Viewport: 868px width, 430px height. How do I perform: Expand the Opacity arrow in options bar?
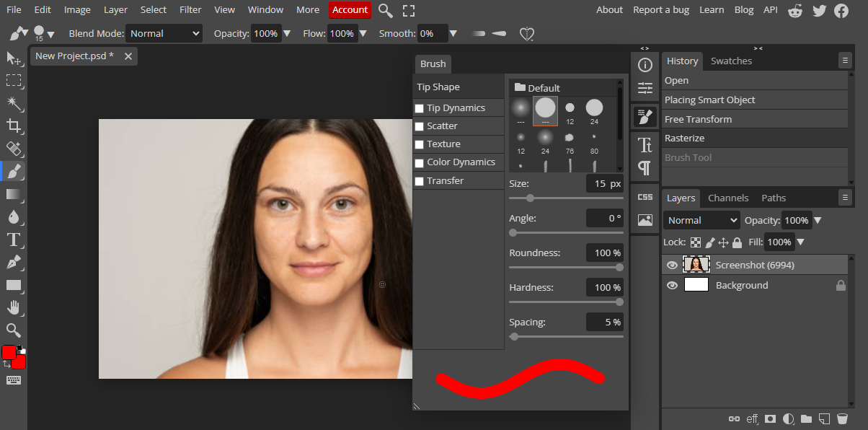coord(287,34)
